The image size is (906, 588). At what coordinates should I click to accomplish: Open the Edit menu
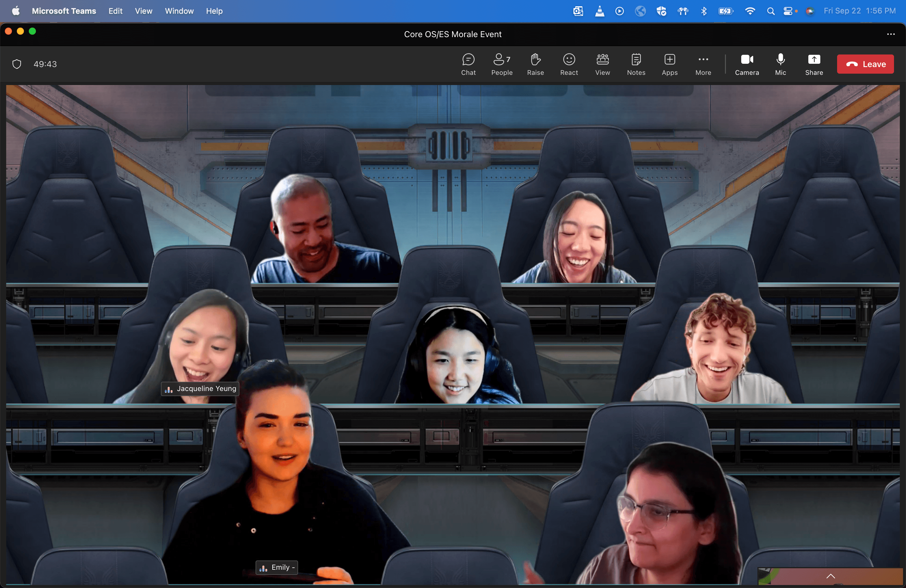(115, 11)
